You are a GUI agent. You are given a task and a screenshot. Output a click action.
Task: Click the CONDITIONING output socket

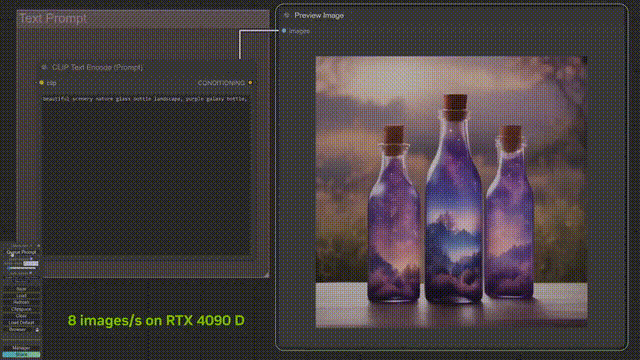point(250,82)
